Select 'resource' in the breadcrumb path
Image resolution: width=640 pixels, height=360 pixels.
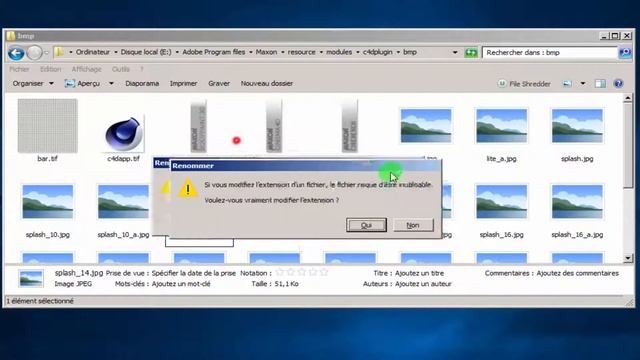301,52
